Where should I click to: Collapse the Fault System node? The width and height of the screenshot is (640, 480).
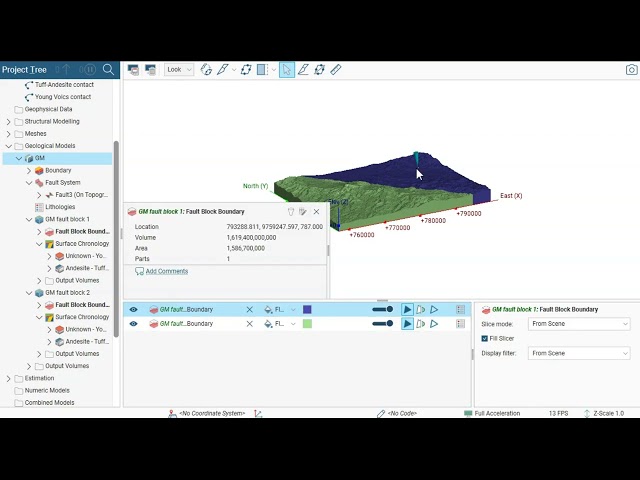point(29,182)
